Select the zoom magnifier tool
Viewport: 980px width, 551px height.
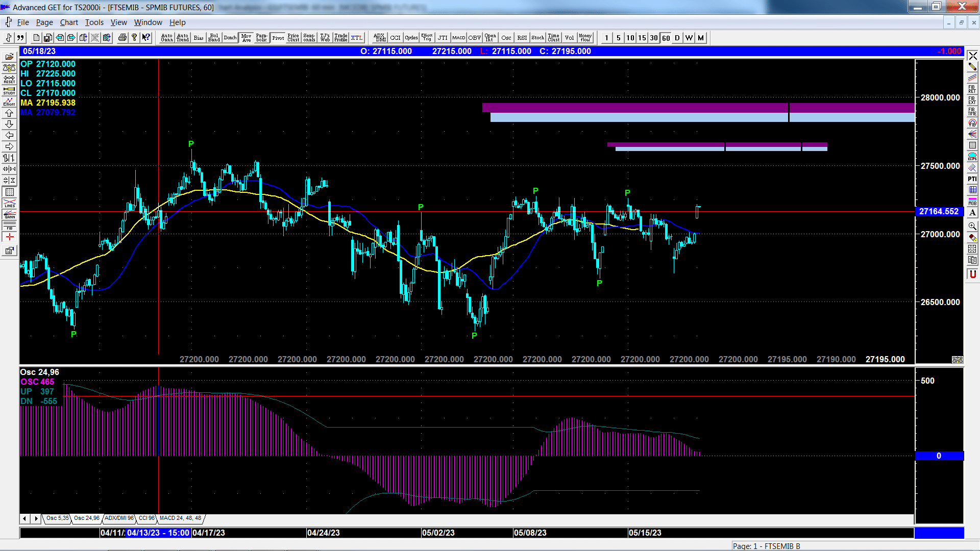[x=972, y=226]
